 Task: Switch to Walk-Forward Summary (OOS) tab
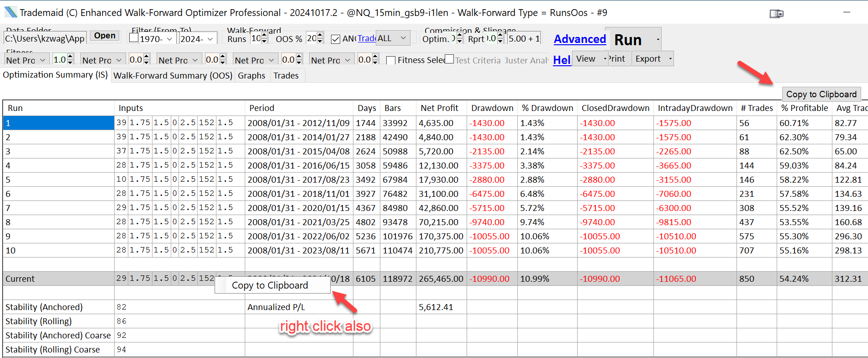click(173, 75)
